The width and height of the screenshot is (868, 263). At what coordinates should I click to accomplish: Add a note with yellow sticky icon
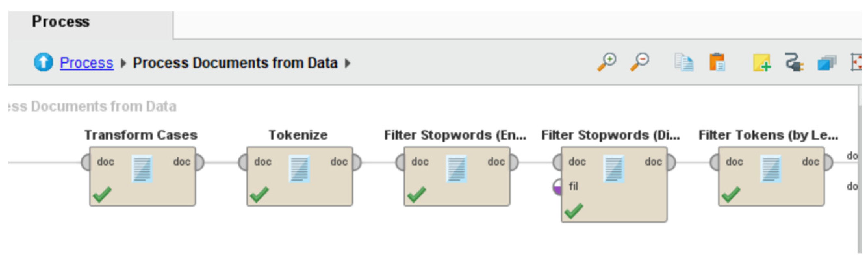[x=761, y=63]
